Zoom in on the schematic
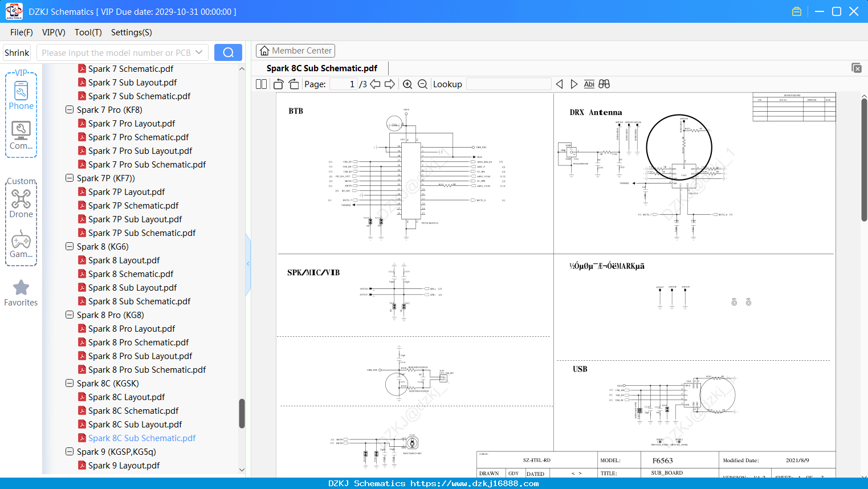The image size is (868, 489). [x=407, y=84]
